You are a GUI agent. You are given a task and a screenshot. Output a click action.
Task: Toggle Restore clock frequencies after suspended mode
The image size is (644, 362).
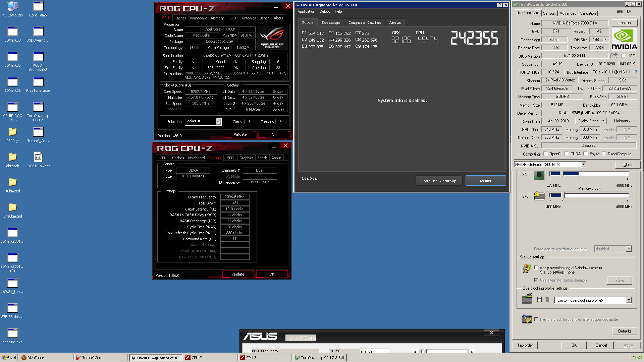(x=536, y=319)
